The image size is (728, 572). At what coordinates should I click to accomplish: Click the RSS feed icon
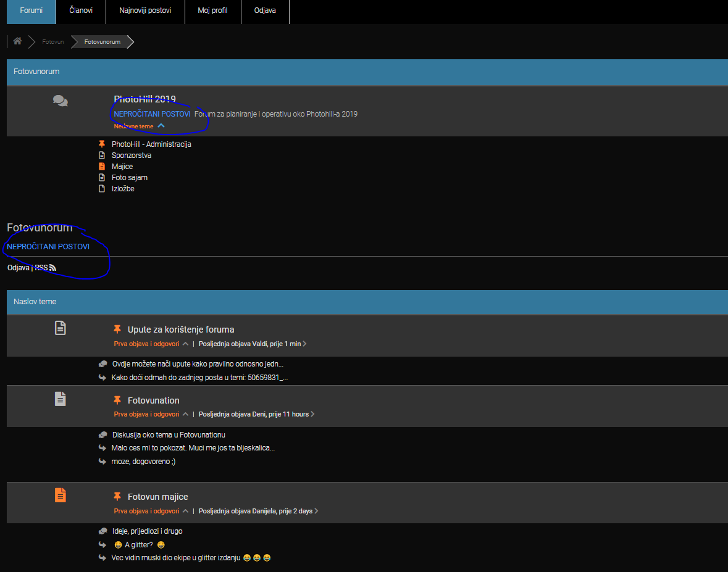click(x=53, y=268)
